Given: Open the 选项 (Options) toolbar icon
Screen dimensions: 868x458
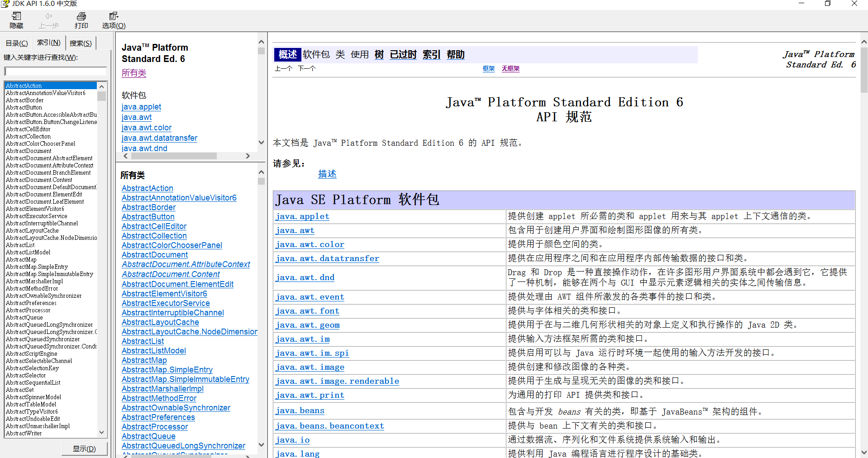Looking at the screenshot, I should point(114,20).
